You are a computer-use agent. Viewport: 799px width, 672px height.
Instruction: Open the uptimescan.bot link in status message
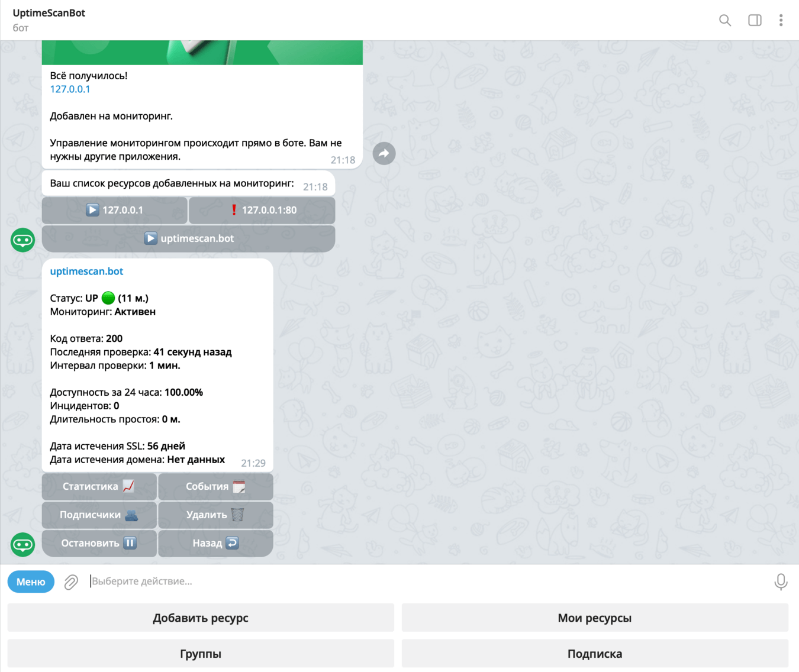(86, 272)
